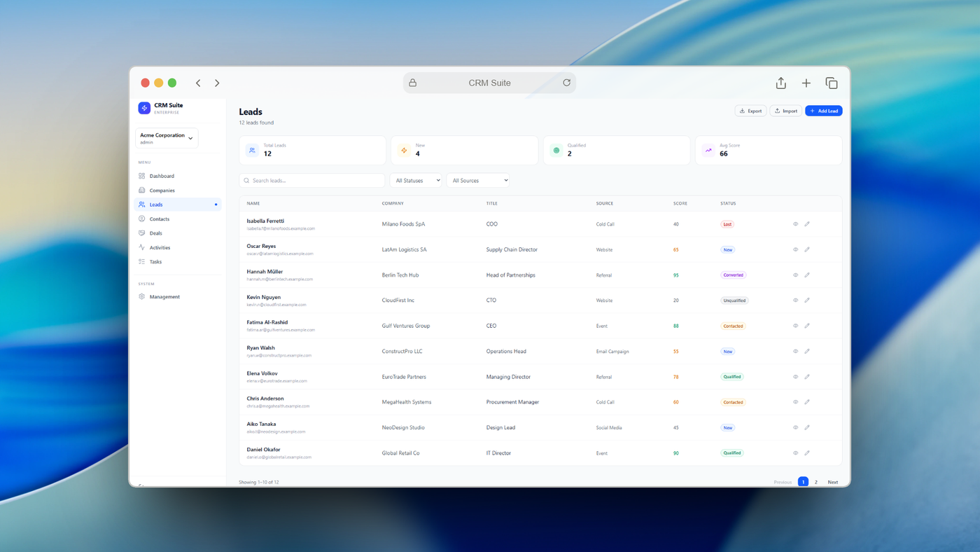This screenshot has height=552, width=980.
Task: Click the Search leads input field
Action: 311,180
